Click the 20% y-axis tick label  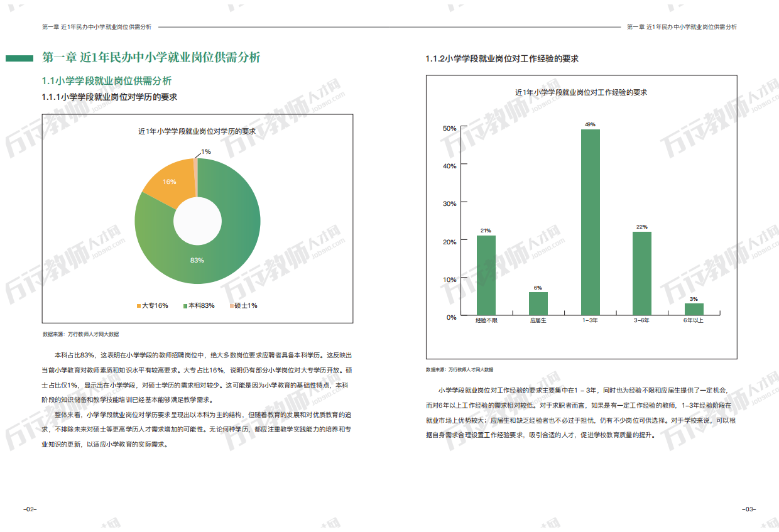click(450, 242)
